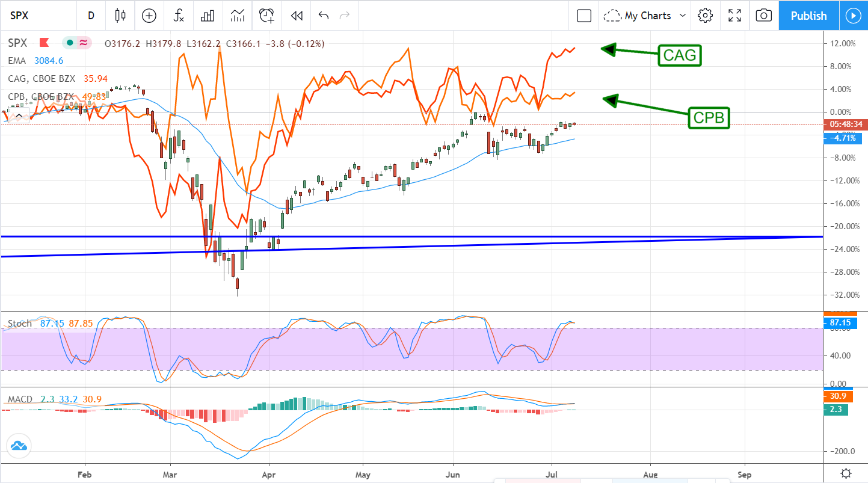This screenshot has width=868, height=483.
Task: Click the 30.9 MACD axis label
Action: pos(839,397)
